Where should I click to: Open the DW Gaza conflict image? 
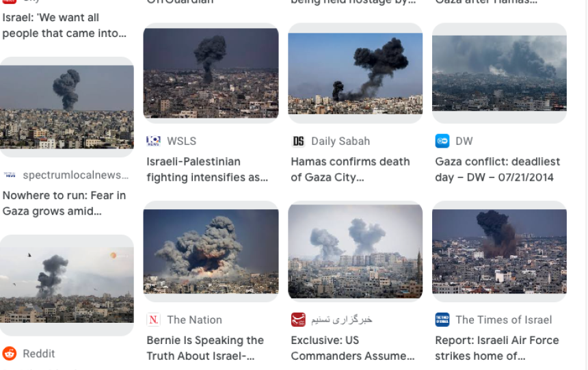point(499,73)
